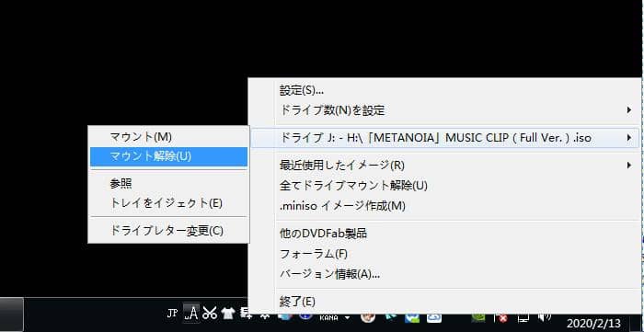
Task: Click マウント解除(U) highlighted item
Action: point(168,156)
